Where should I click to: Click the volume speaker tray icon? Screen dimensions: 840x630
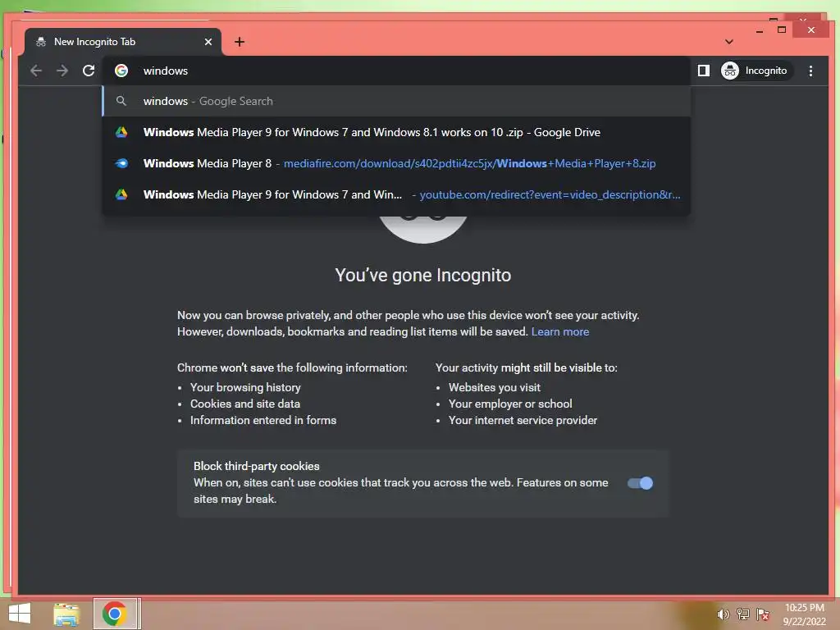(x=724, y=614)
